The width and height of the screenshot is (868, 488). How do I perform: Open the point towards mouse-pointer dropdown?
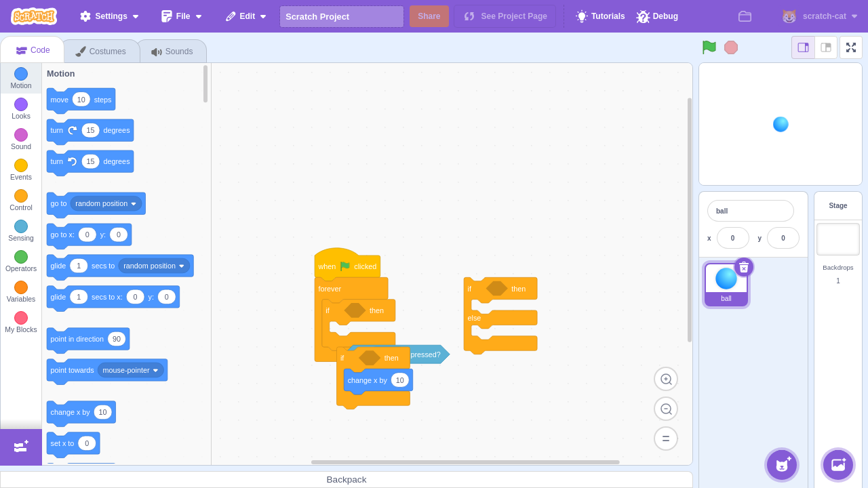click(131, 370)
